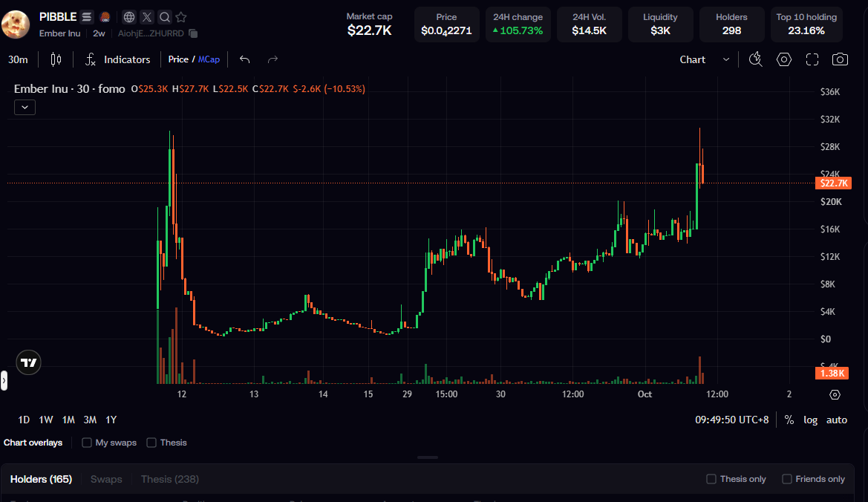The height and width of the screenshot is (502, 868).
Task: Switch the chart to Price mode
Action: [178, 59]
